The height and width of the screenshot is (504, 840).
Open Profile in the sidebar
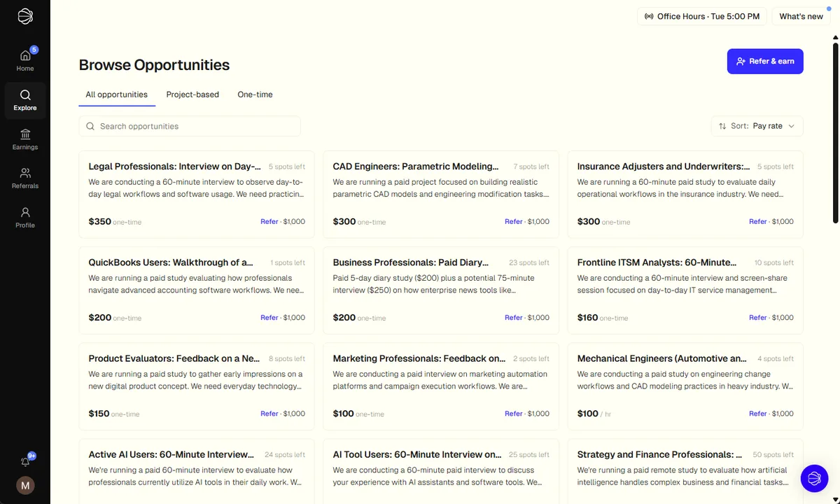pyautogui.click(x=25, y=218)
